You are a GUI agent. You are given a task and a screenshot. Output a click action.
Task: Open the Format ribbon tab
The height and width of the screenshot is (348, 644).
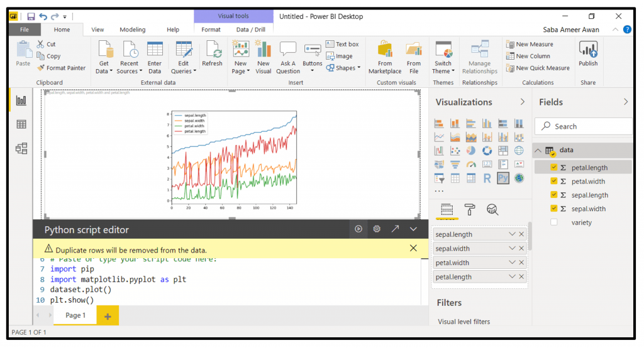click(x=211, y=30)
